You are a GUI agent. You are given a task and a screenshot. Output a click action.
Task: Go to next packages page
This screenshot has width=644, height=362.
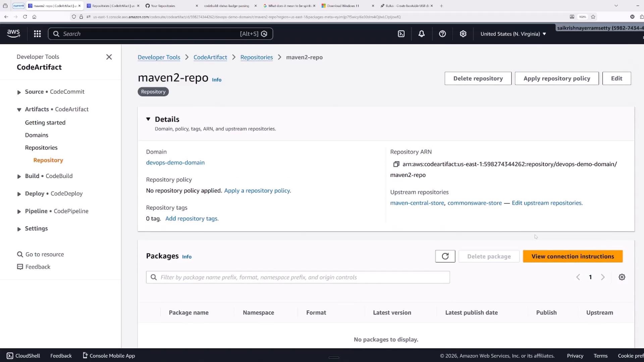click(603, 277)
